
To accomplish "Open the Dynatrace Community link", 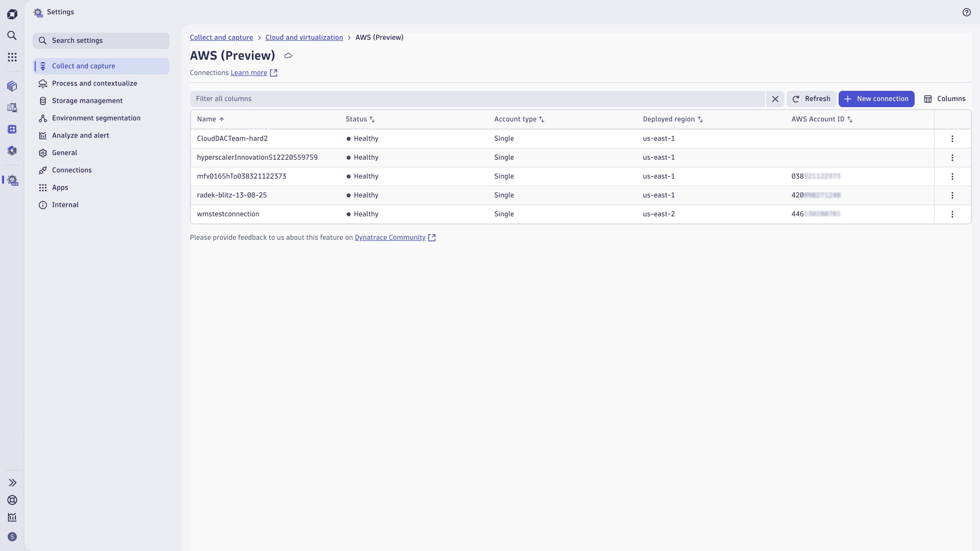I will [x=390, y=238].
